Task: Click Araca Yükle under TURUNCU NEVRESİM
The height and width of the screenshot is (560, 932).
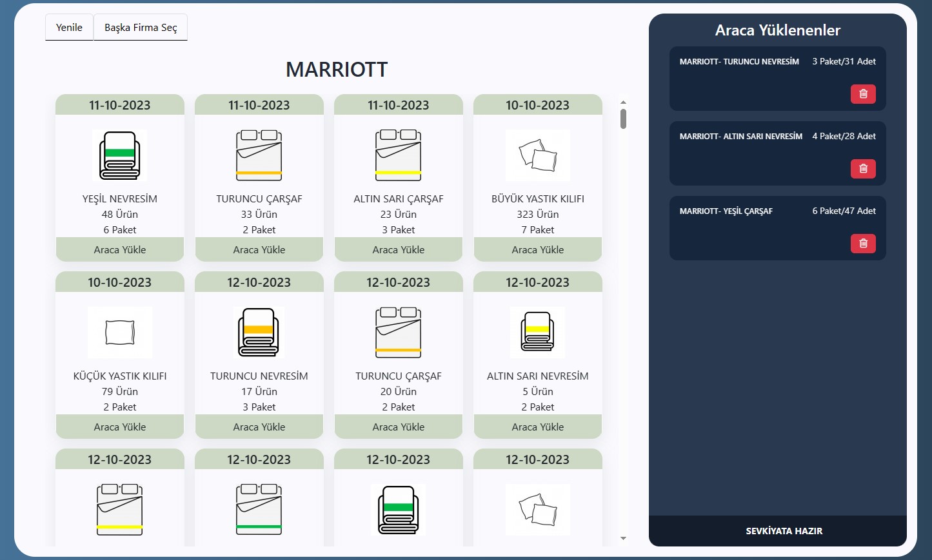Action: point(259,427)
